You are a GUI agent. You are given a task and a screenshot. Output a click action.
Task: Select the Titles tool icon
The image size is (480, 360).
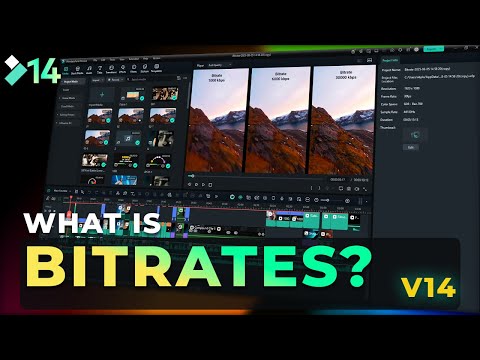[x=99, y=70]
